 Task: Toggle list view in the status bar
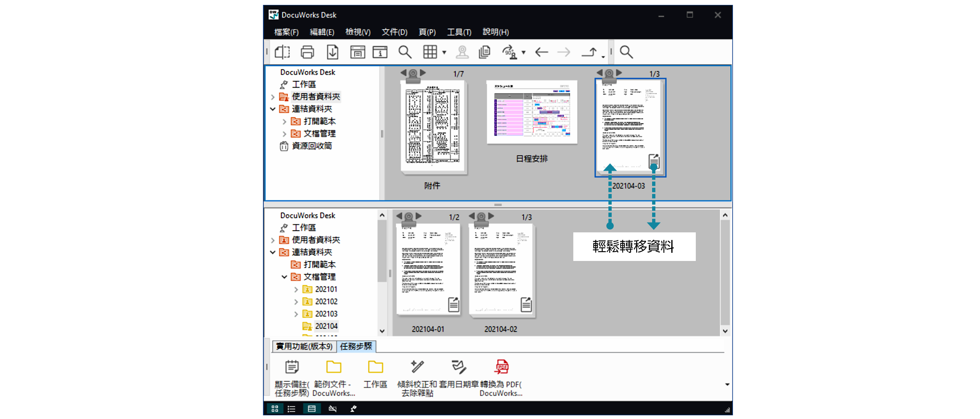[x=292, y=409]
